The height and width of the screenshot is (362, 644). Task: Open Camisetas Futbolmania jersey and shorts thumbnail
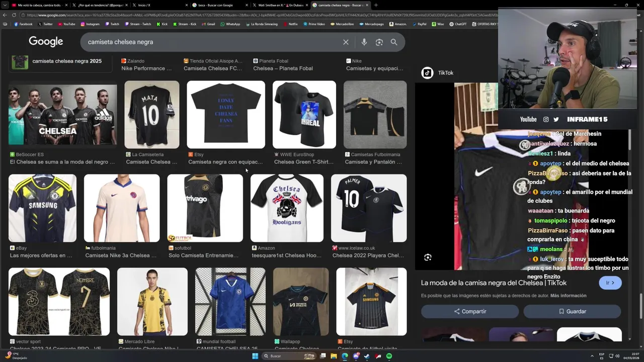[375, 115]
